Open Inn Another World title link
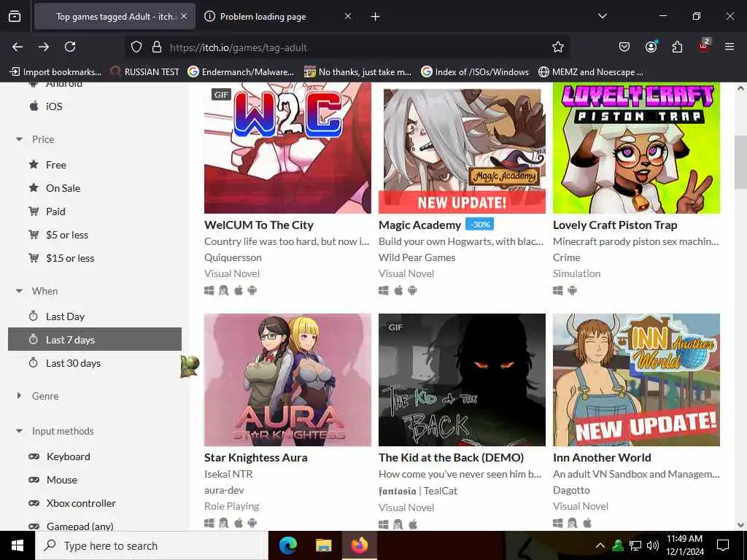747x560 pixels. [x=602, y=458]
